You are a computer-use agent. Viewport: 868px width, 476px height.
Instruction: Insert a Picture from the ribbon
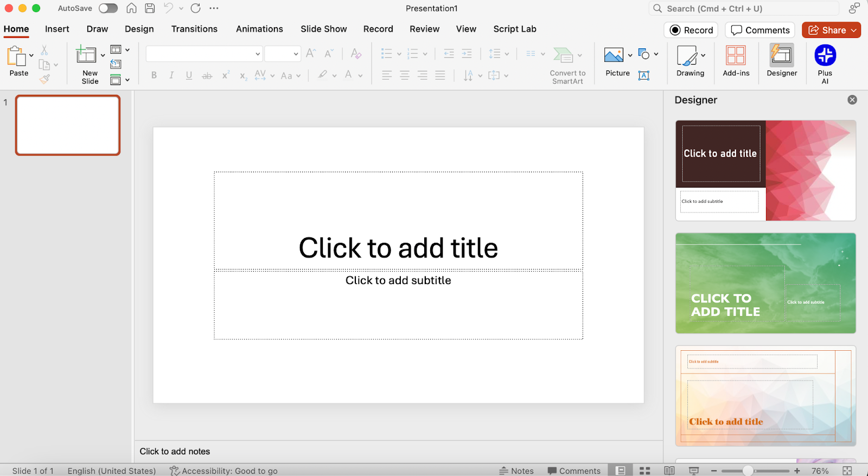pos(614,56)
